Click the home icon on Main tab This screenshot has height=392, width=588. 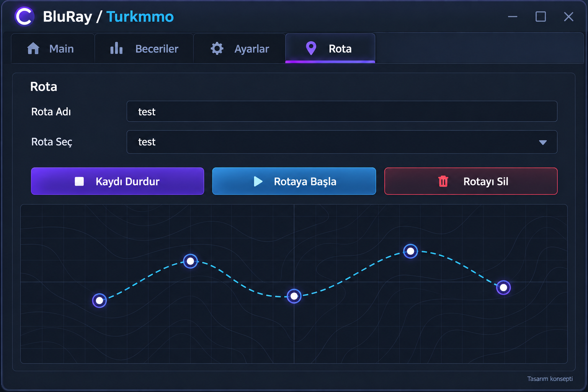33,48
